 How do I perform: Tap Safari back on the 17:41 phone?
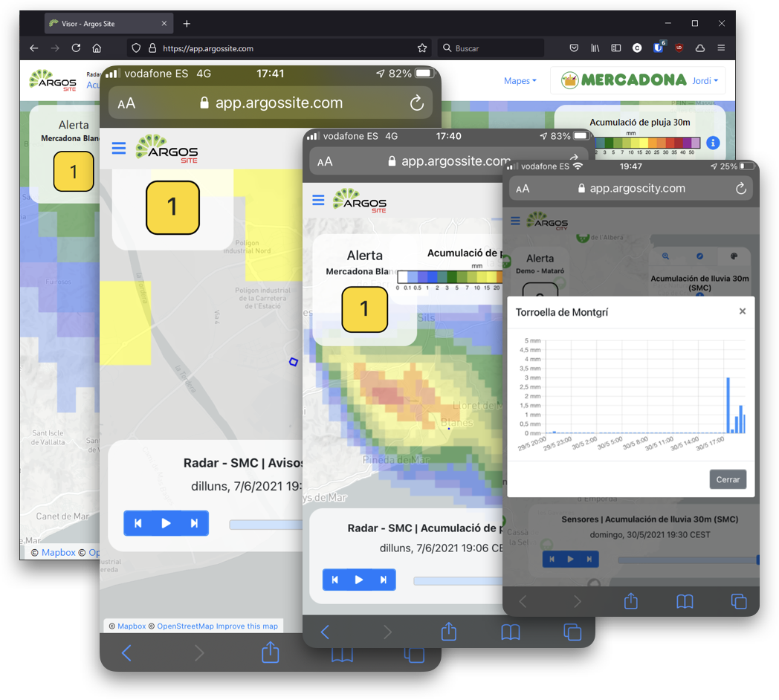(126, 652)
